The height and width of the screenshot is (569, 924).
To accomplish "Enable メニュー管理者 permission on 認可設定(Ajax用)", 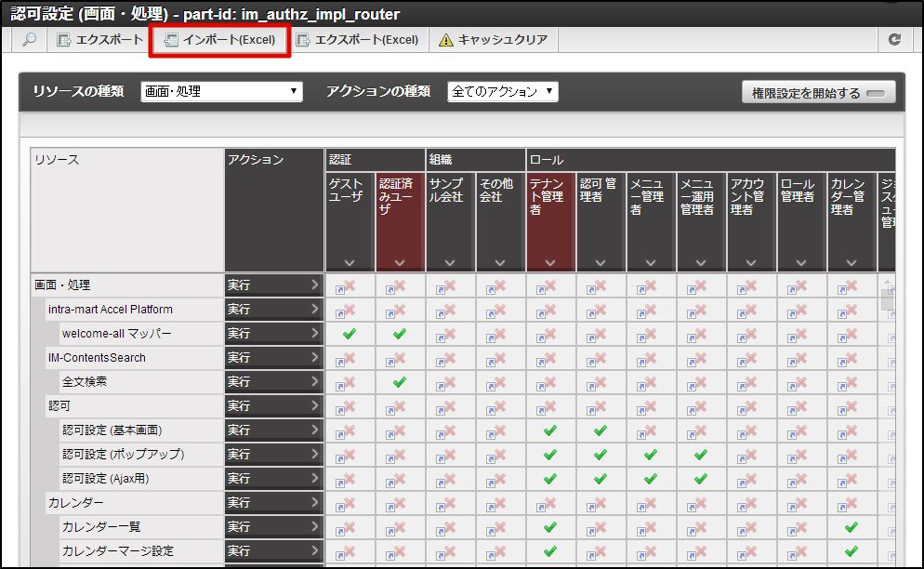I will point(651,478).
